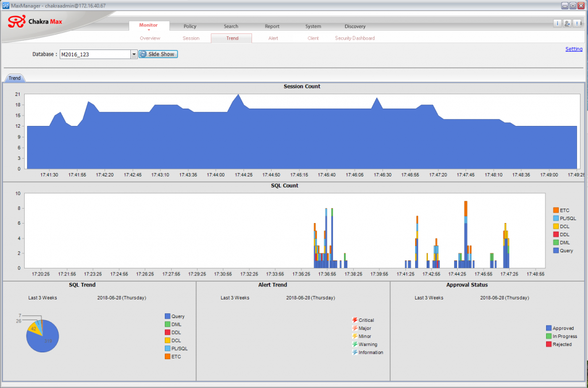Click the Minor alert lightning icon
Viewport: 588px width, 388px height.
[355, 336]
